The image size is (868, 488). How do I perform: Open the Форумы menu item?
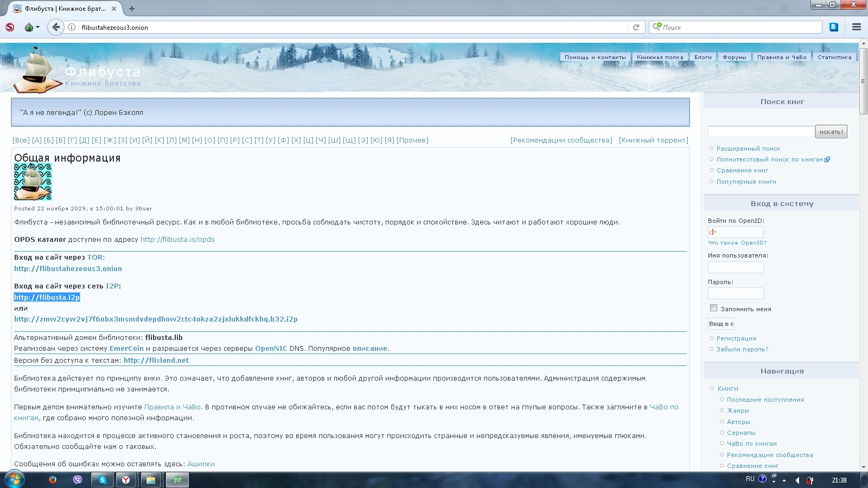[x=735, y=57]
